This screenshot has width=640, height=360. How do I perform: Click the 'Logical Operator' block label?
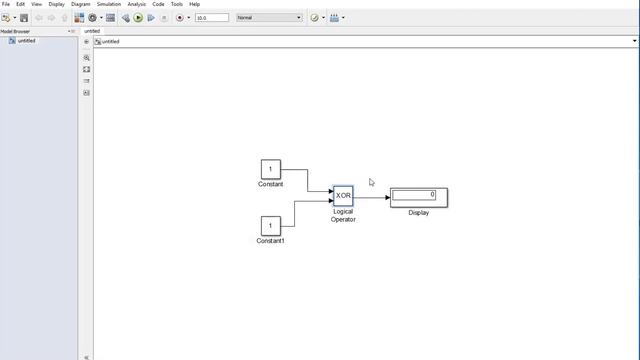coord(343,216)
